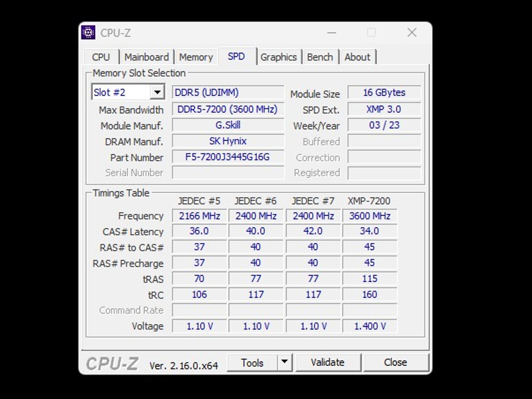Click the 115 tRAS value
The height and width of the screenshot is (399, 532).
point(370,278)
